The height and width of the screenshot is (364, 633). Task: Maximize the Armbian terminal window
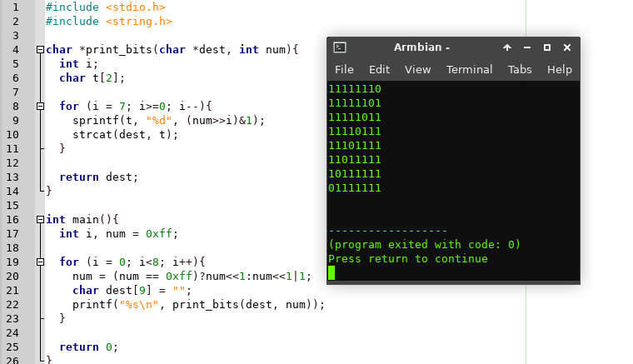click(547, 47)
